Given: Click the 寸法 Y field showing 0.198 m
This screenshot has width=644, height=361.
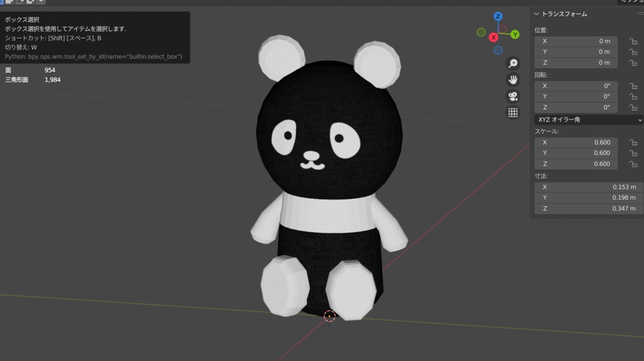Looking at the screenshot, I should pos(589,198).
